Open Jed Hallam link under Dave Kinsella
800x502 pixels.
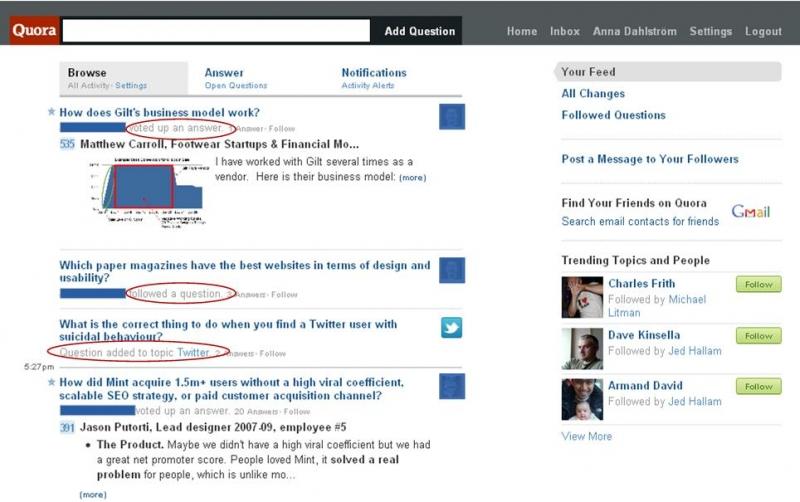pyautogui.click(x=695, y=350)
